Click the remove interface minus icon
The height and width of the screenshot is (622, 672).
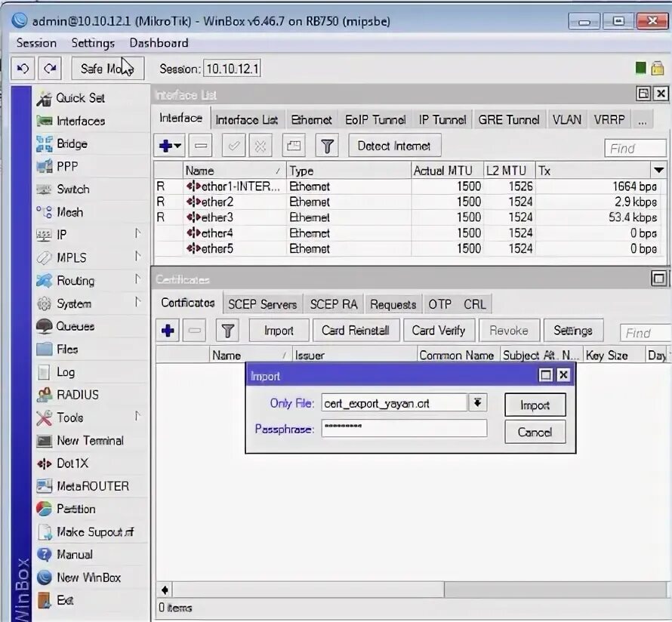(201, 146)
